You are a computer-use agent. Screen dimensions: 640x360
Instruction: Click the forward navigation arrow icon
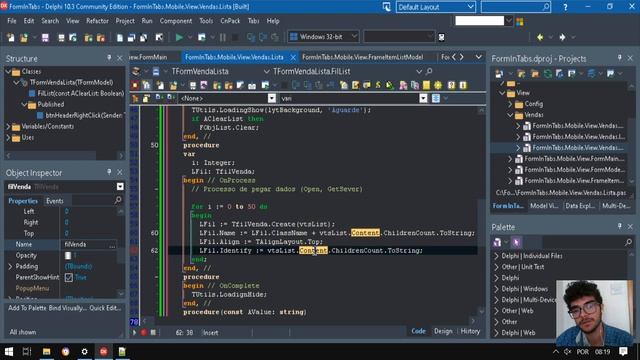pyautogui.click(x=562, y=37)
